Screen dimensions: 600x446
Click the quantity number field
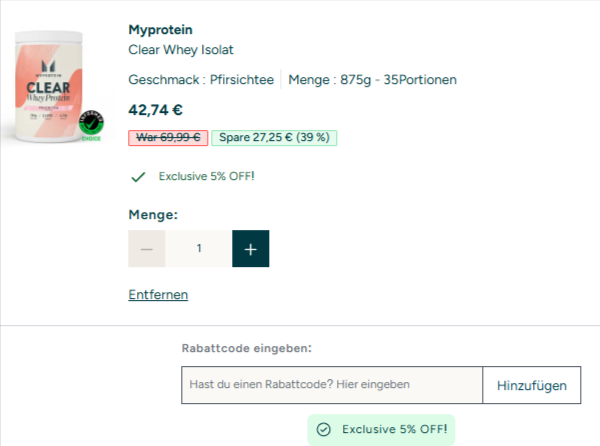click(199, 248)
